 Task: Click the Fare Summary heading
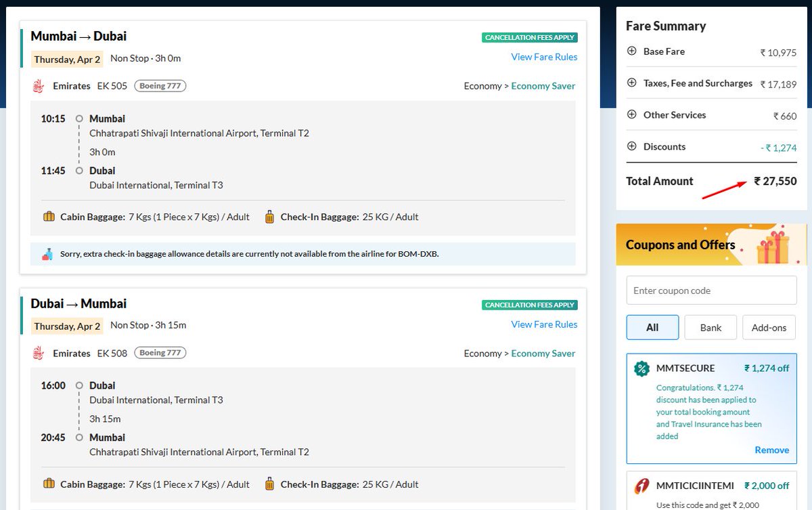pyautogui.click(x=666, y=26)
